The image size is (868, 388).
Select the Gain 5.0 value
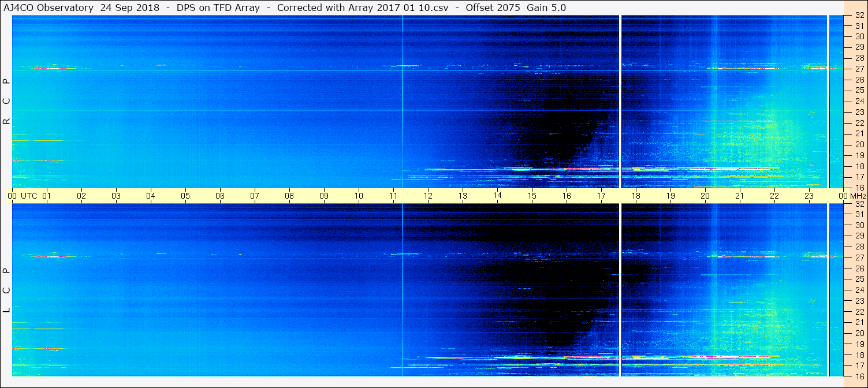click(x=546, y=8)
